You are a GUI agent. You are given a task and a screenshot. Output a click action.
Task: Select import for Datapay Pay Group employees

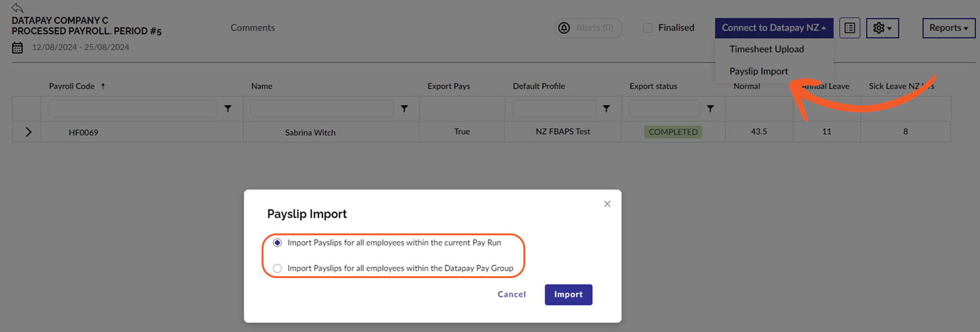(x=277, y=268)
